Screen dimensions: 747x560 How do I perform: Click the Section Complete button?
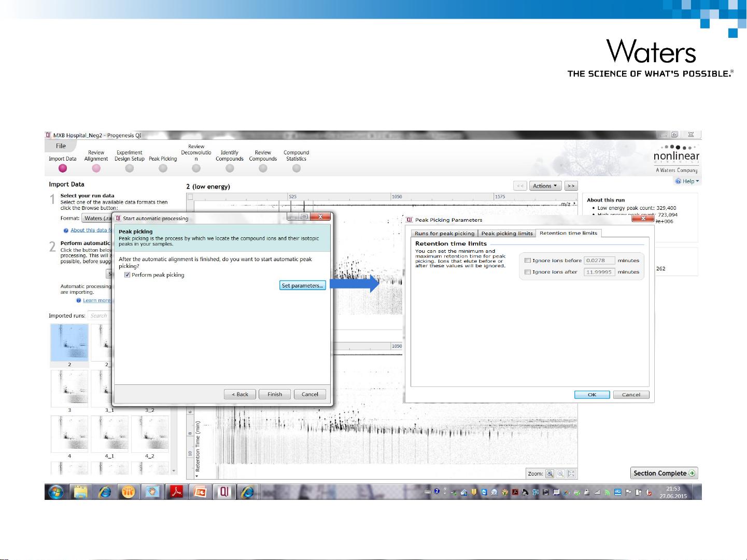(x=664, y=473)
